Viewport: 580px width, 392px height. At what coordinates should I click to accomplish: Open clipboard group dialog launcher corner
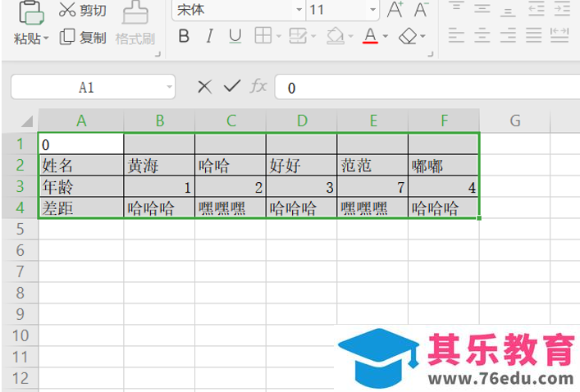tap(158, 54)
